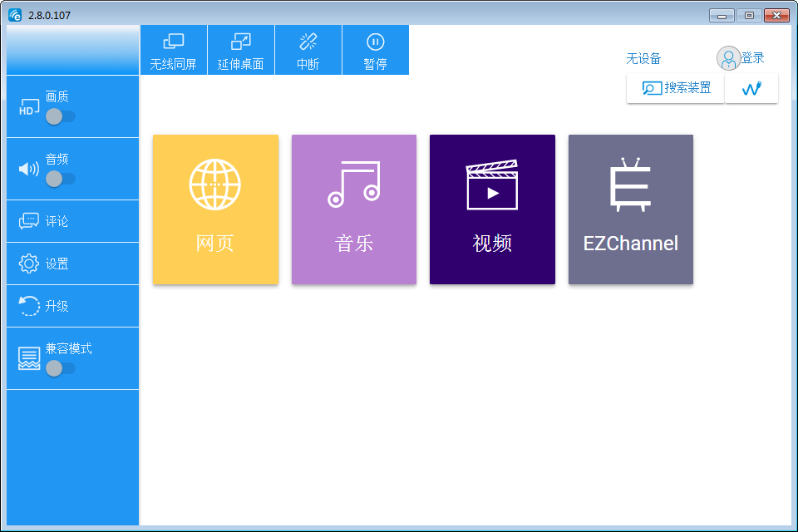Click the app logo in title bar
The height and width of the screenshot is (532, 798).
[15, 15]
